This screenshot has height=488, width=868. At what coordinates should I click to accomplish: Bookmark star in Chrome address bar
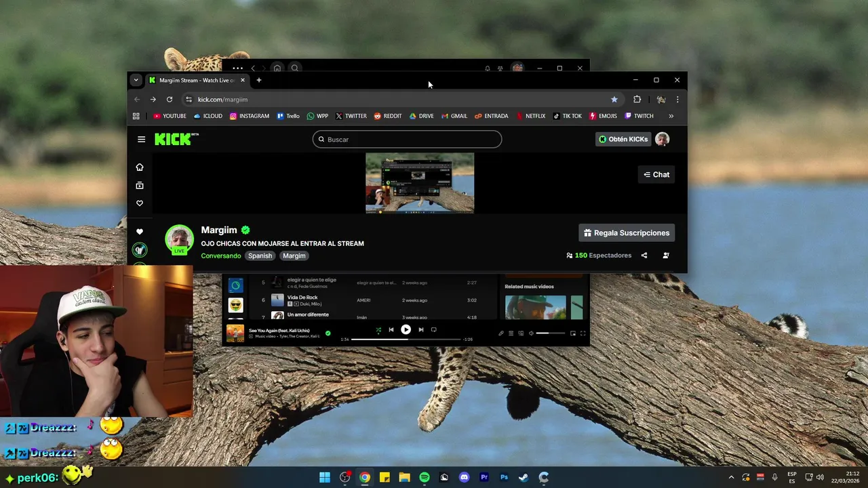tap(614, 100)
